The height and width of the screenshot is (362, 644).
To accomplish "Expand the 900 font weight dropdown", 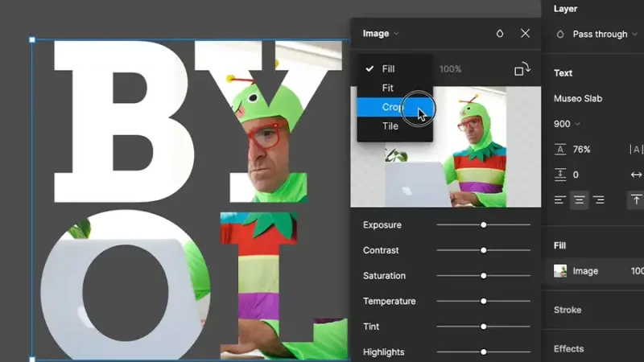I will click(567, 124).
